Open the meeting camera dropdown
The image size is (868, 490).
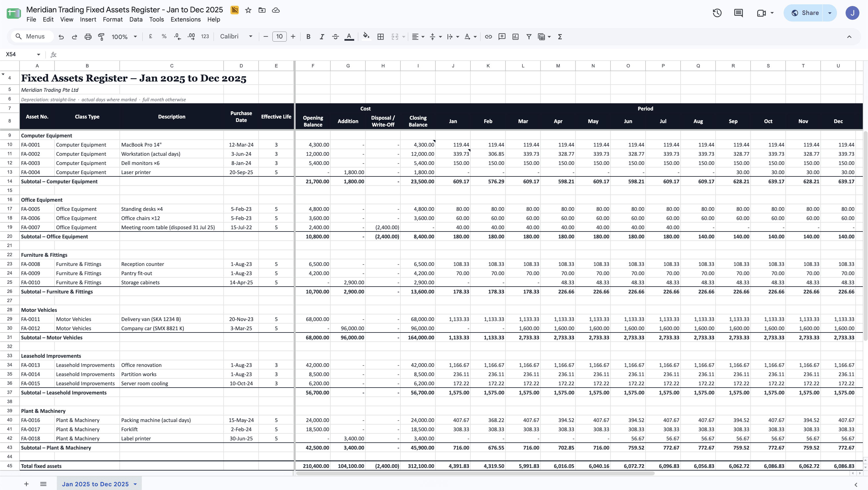[772, 13]
